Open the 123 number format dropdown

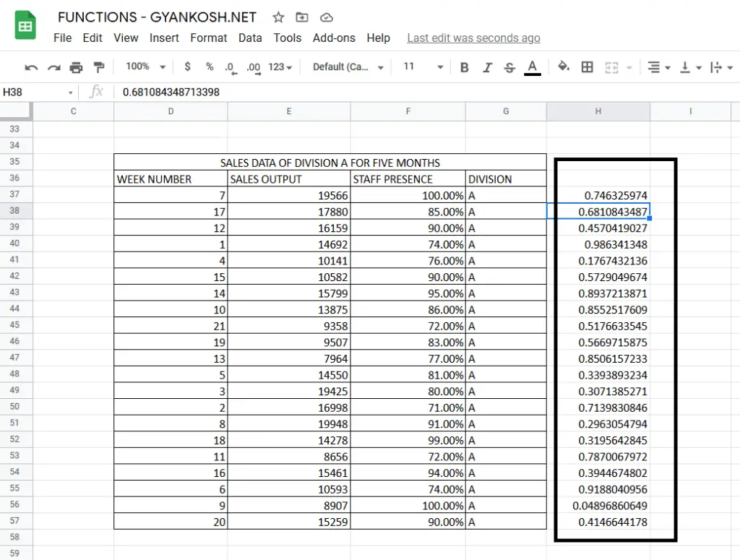[x=280, y=67]
